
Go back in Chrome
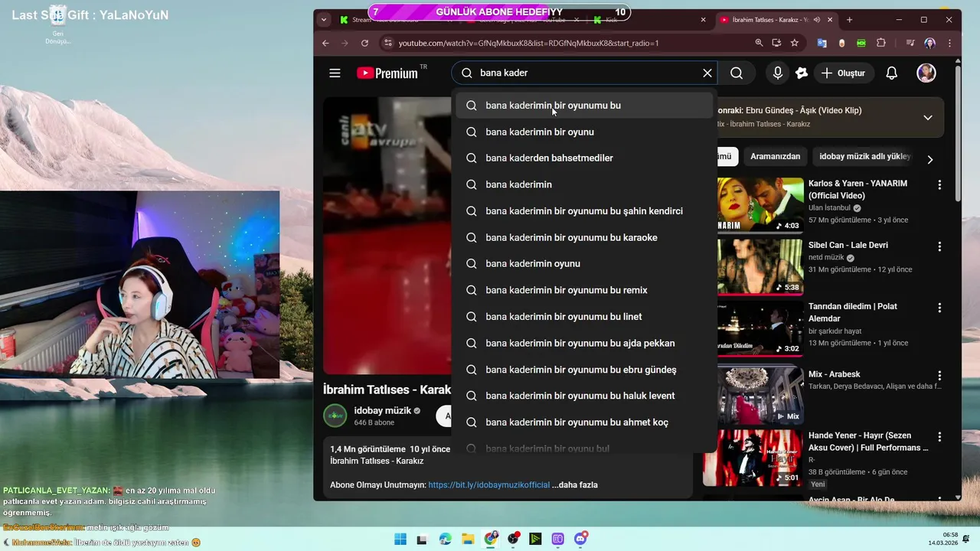click(325, 43)
